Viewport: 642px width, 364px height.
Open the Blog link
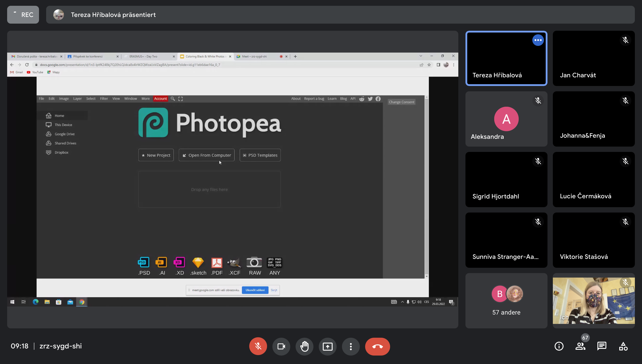pyautogui.click(x=343, y=98)
